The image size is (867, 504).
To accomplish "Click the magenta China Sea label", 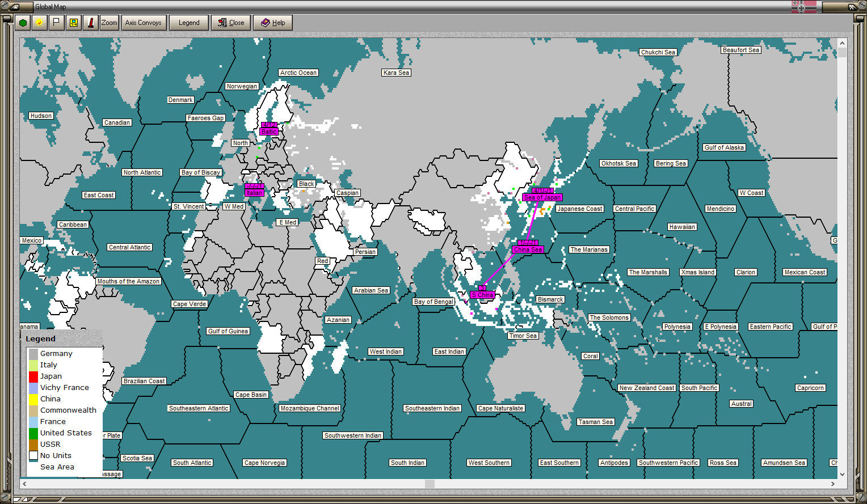I will tap(528, 249).
